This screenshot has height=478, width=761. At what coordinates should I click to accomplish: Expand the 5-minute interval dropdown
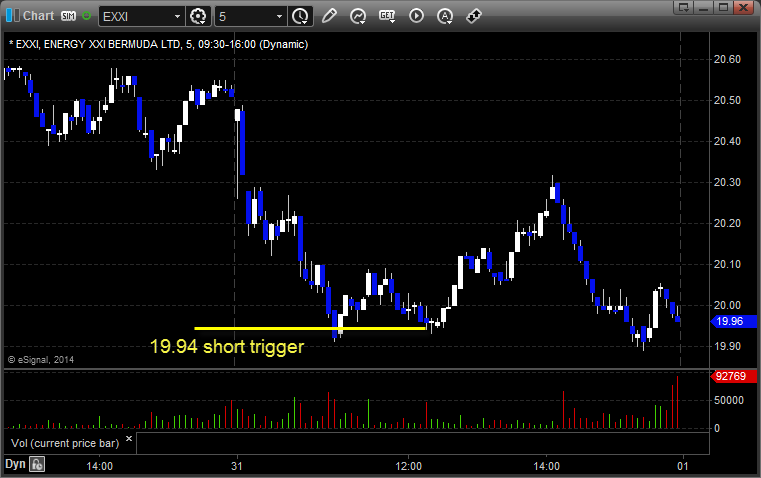(279, 16)
